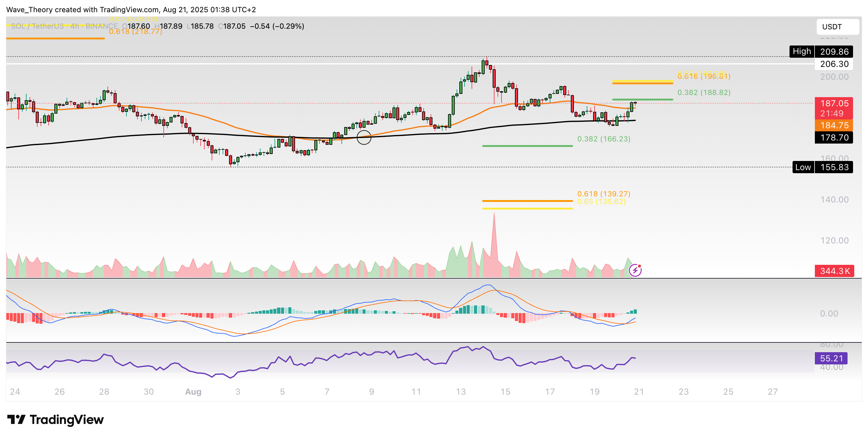Click the purple 55.21 RSI value tag
Viewport: 868px width, 438px height.
pyautogui.click(x=831, y=358)
